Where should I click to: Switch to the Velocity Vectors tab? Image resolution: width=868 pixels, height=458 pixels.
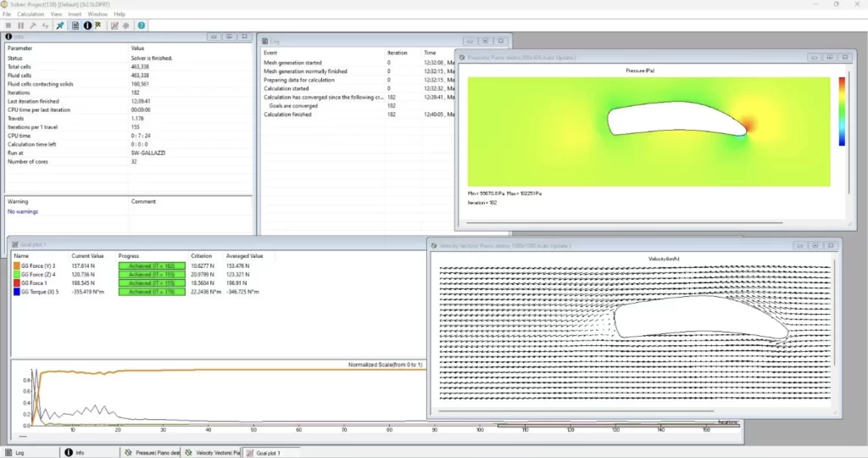click(x=212, y=453)
